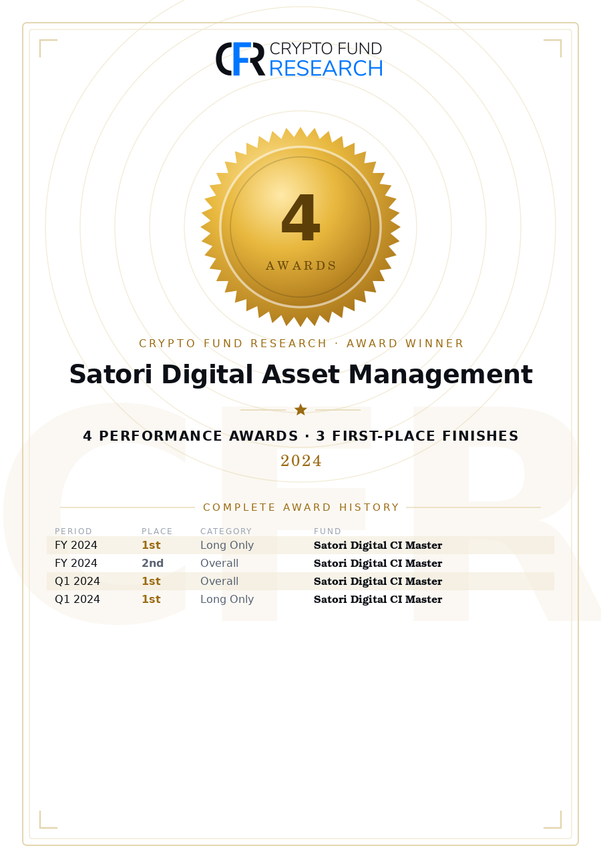Click '1st' in the Q1 2024 Long Only row
The height and width of the screenshot is (868, 601).
point(151,600)
